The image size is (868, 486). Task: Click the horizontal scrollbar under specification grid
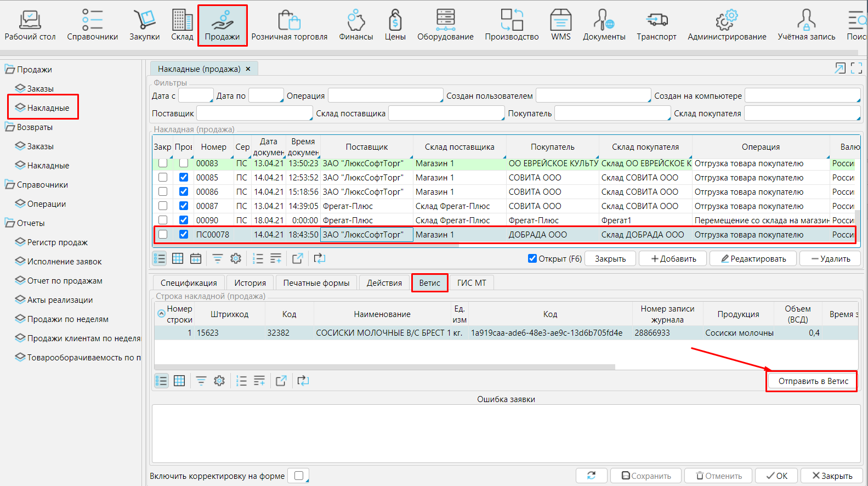point(384,367)
